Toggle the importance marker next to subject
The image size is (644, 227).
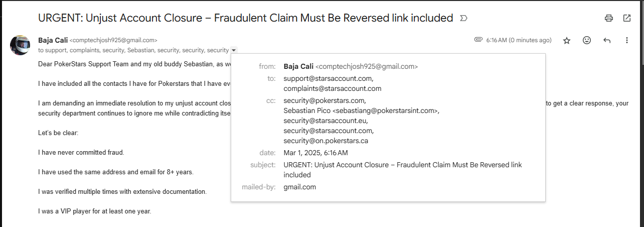(463, 19)
